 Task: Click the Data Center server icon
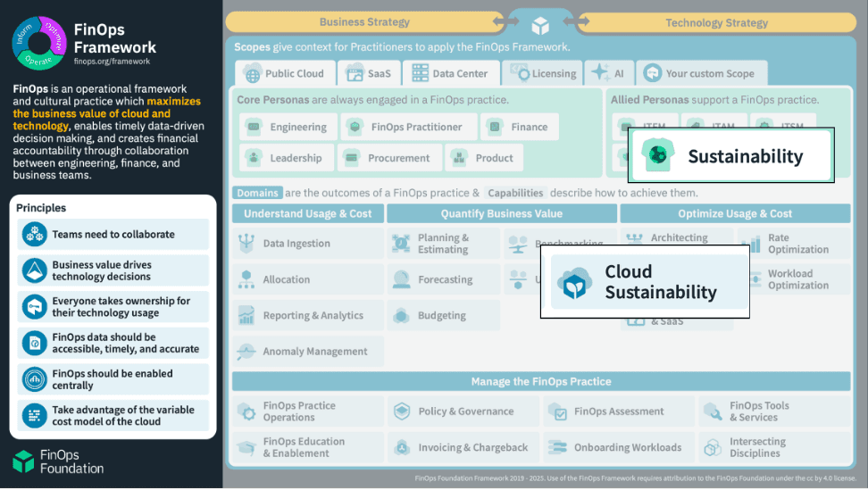(421, 73)
